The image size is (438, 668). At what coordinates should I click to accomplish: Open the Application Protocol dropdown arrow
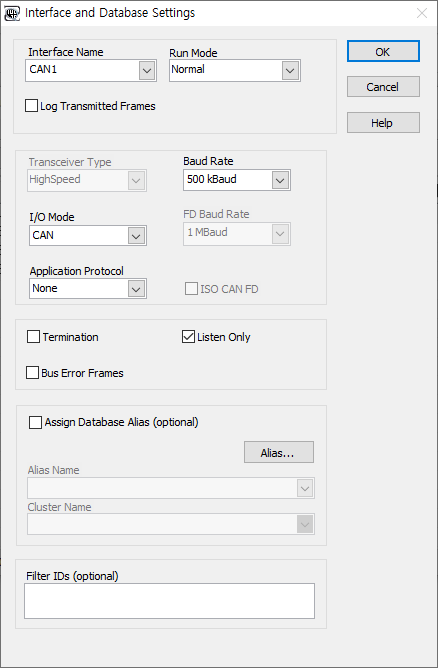[x=136, y=289]
